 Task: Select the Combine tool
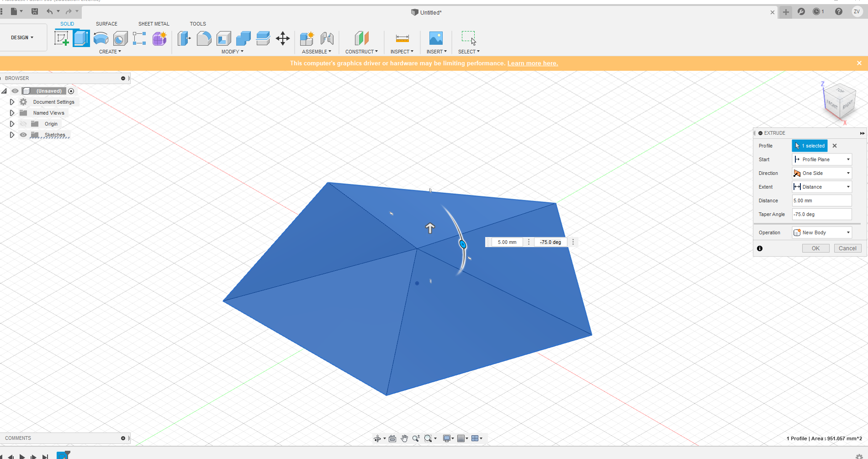pos(243,38)
